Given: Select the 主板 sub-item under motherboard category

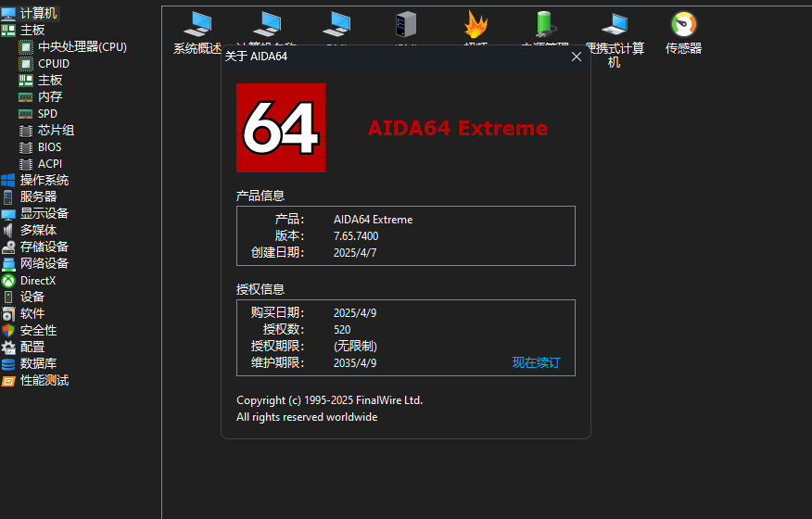Looking at the screenshot, I should [50, 81].
